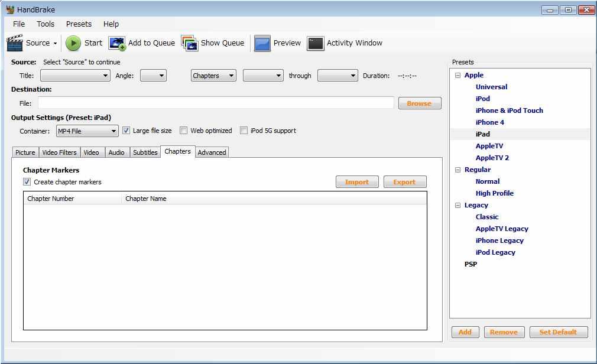This screenshot has width=597, height=364.
Task: Click the Export chapters button
Action: (x=405, y=182)
